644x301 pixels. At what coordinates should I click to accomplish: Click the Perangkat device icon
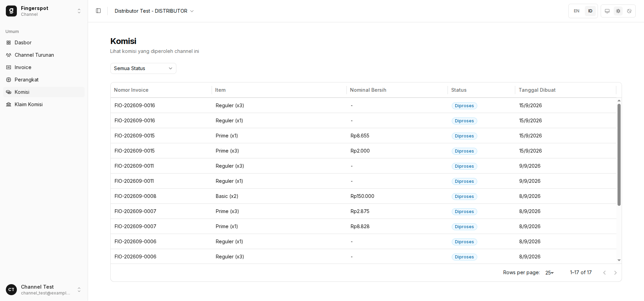(x=9, y=80)
